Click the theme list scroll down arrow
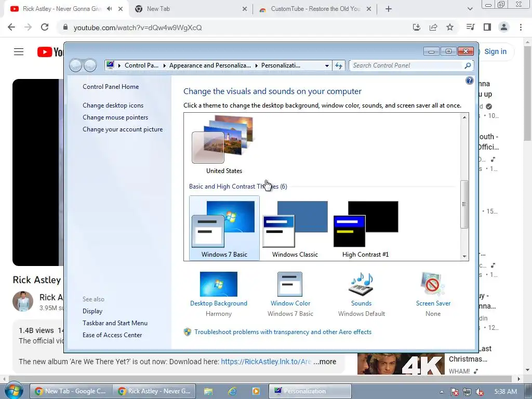Viewport: 532px width, 399px height. point(464,257)
